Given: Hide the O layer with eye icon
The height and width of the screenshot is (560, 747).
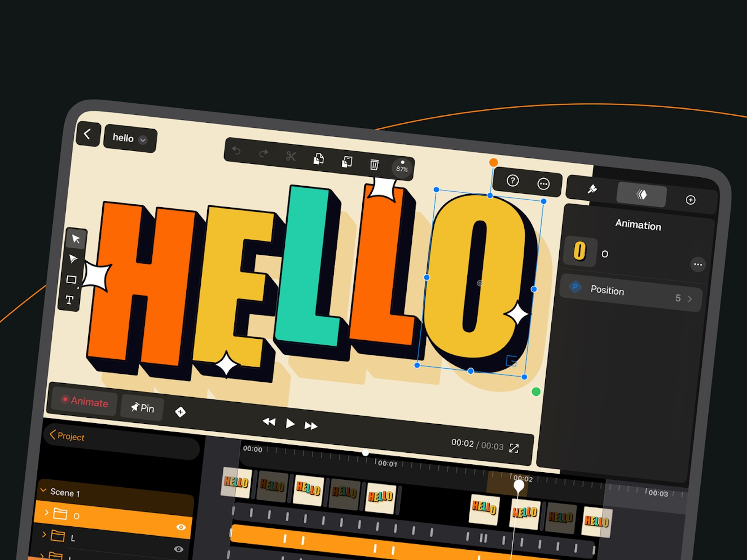Looking at the screenshot, I should tap(181, 527).
